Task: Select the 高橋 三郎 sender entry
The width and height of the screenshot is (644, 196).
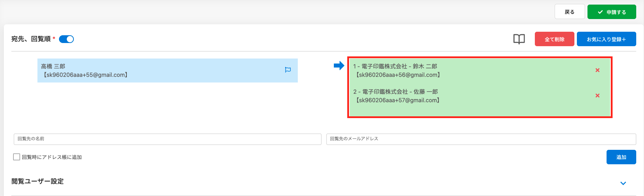Action: (167, 71)
